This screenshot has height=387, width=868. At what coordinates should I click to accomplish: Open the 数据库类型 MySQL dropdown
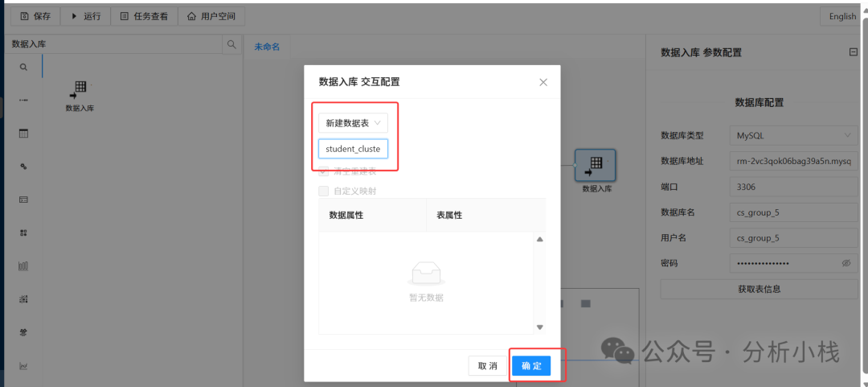click(794, 135)
